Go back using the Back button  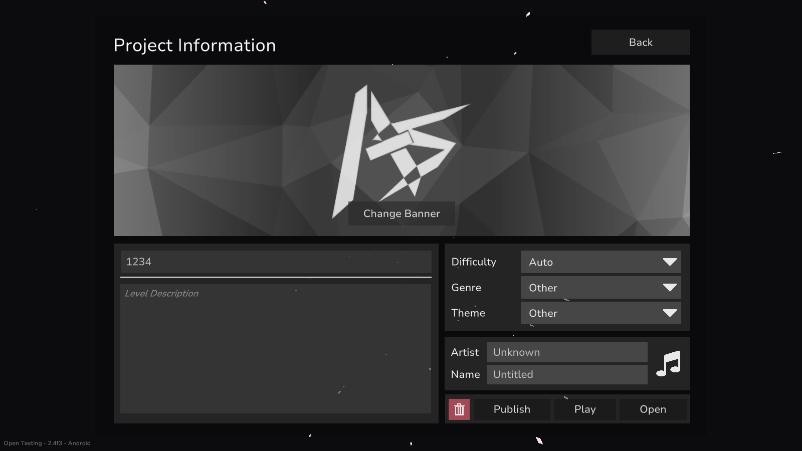[x=640, y=42]
